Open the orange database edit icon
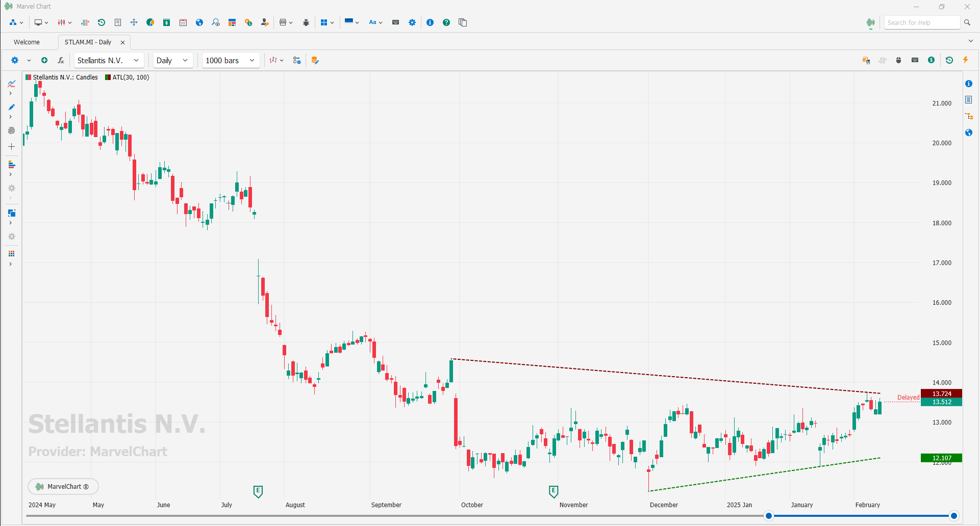The image size is (980, 526). point(315,60)
